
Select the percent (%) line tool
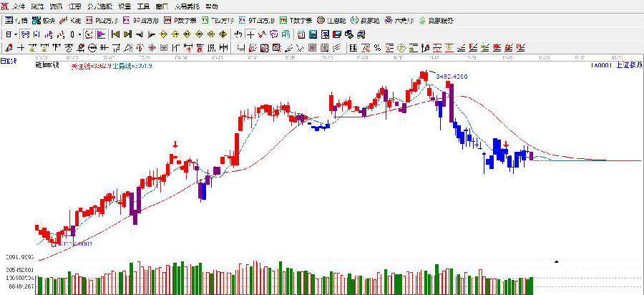[x=376, y=47]
